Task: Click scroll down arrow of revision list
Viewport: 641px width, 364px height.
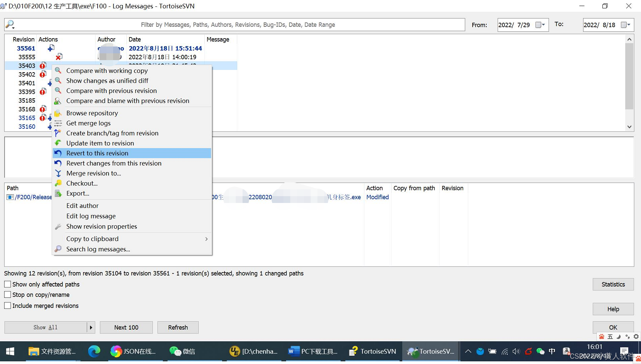Action: point(629,127)
